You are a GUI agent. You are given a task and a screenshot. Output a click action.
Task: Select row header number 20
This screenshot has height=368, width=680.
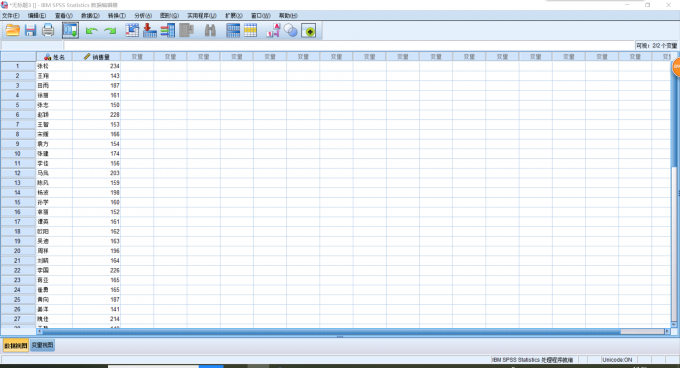click(x=18, y=251)
